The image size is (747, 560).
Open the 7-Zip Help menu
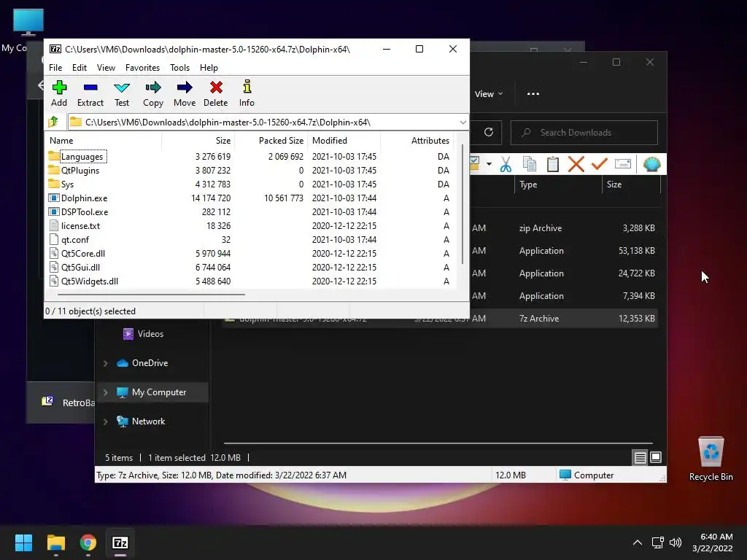pyautogui.click(x=209, y=68)
